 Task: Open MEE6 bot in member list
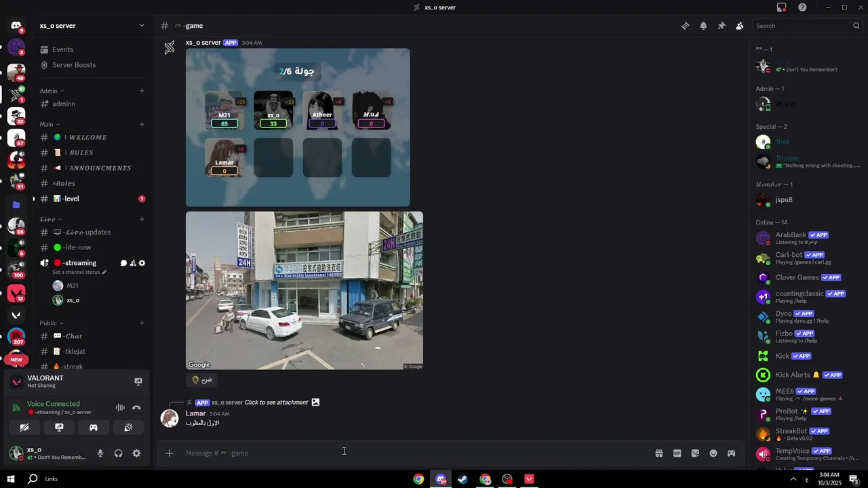point(808,394)
